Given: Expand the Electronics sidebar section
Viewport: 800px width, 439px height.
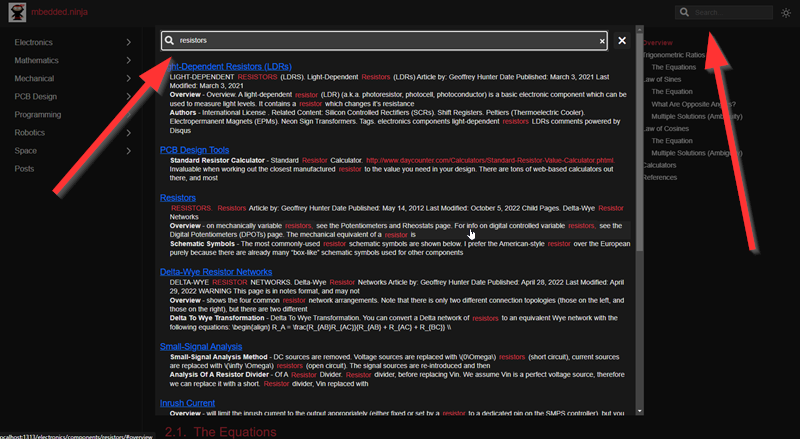Looking at the screenshot, I should click(128, 43).
